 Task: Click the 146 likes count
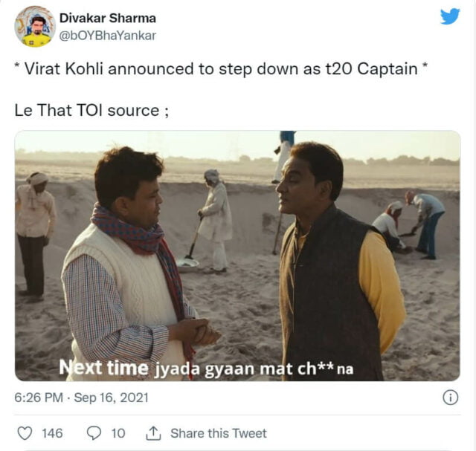pos(52,433)
